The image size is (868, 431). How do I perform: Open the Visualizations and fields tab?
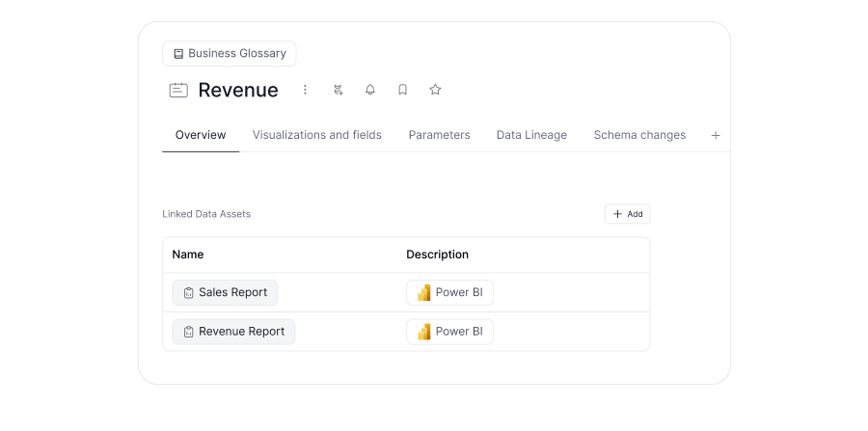point(316,135)
